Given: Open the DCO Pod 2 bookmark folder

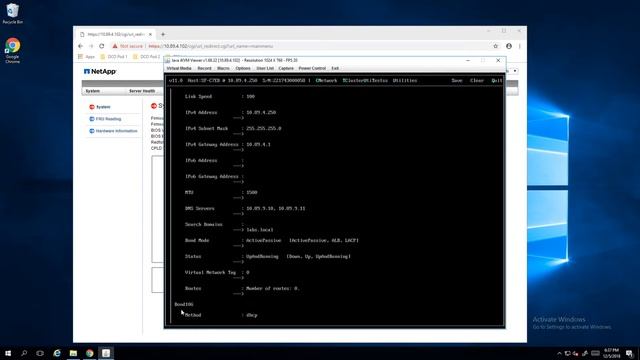Looking at the screenshot, I should (147, 57).
